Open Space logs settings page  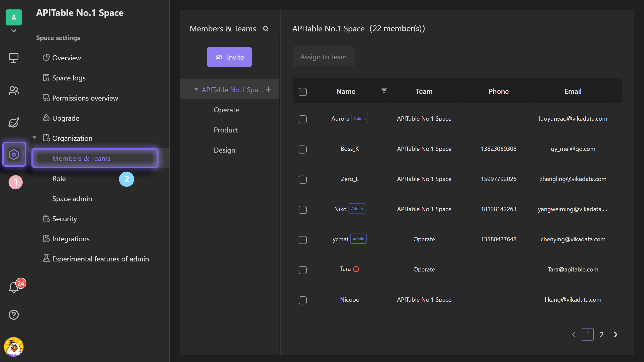point(64,78)
